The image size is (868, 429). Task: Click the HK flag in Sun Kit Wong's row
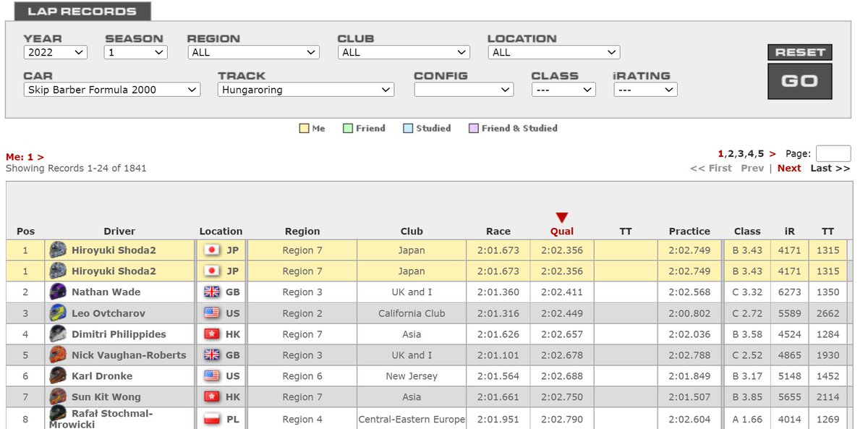point(212,397)
